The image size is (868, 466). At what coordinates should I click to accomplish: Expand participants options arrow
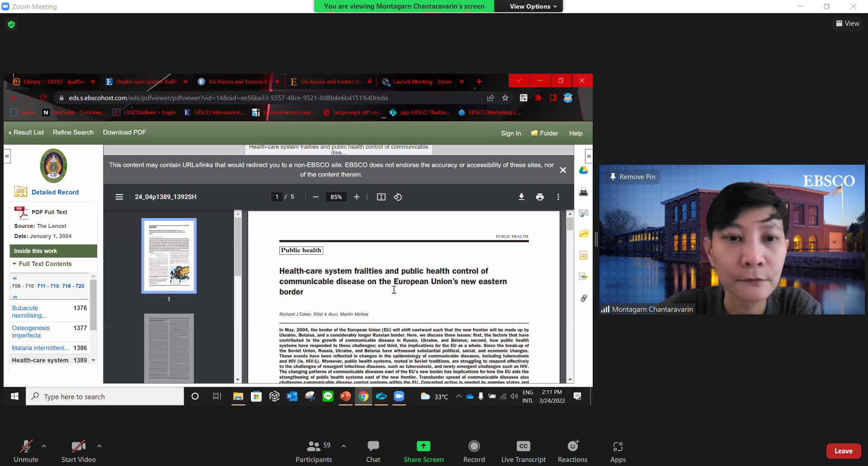point(344,446)
